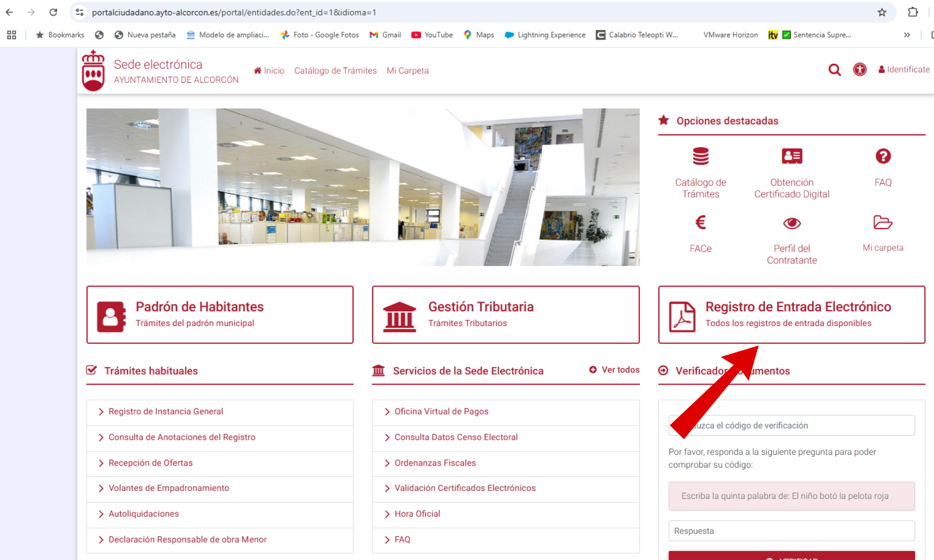
Task: Open Perfil del Contratante eye icon
Action: click(792, 223)
